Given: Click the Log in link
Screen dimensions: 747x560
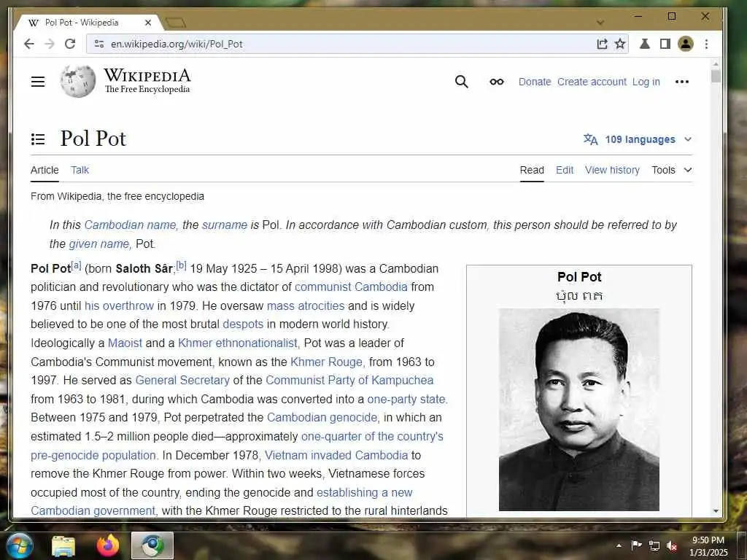Looking at the screenshot, I should point(646,82).
